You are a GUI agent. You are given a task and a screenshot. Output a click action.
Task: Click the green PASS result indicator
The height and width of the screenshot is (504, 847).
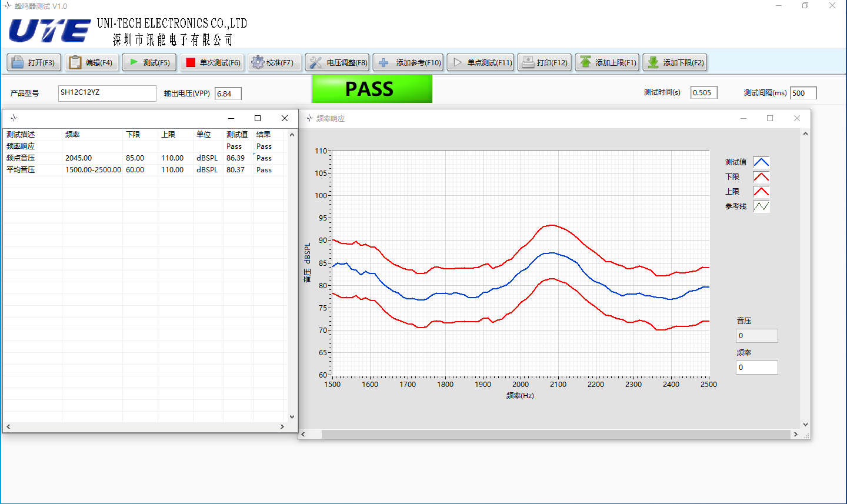point(372,89)
